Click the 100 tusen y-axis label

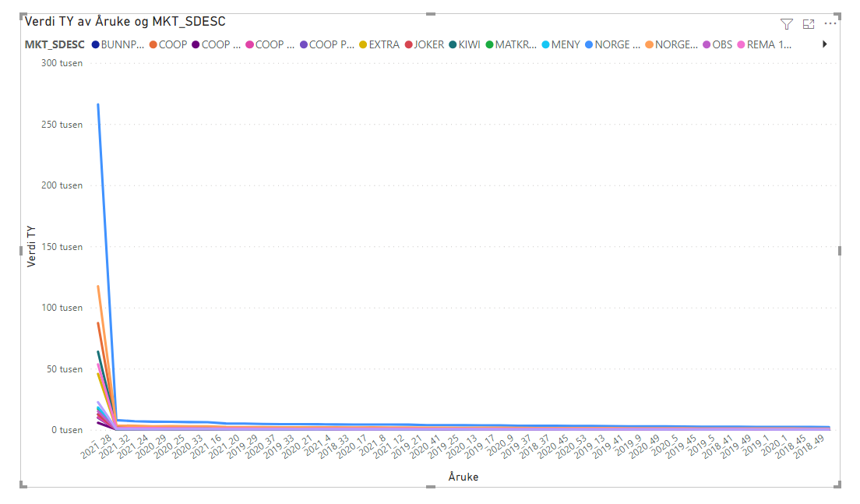[62, 308]
